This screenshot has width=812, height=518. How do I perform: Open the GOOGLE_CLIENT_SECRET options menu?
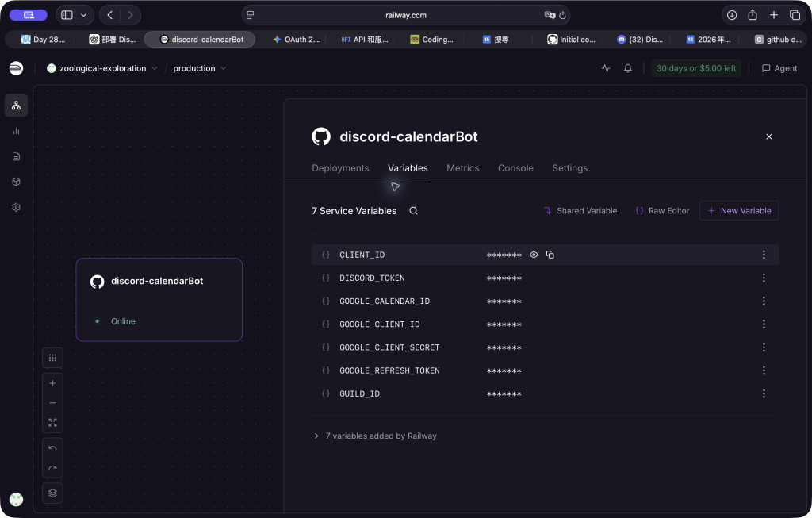764,347
